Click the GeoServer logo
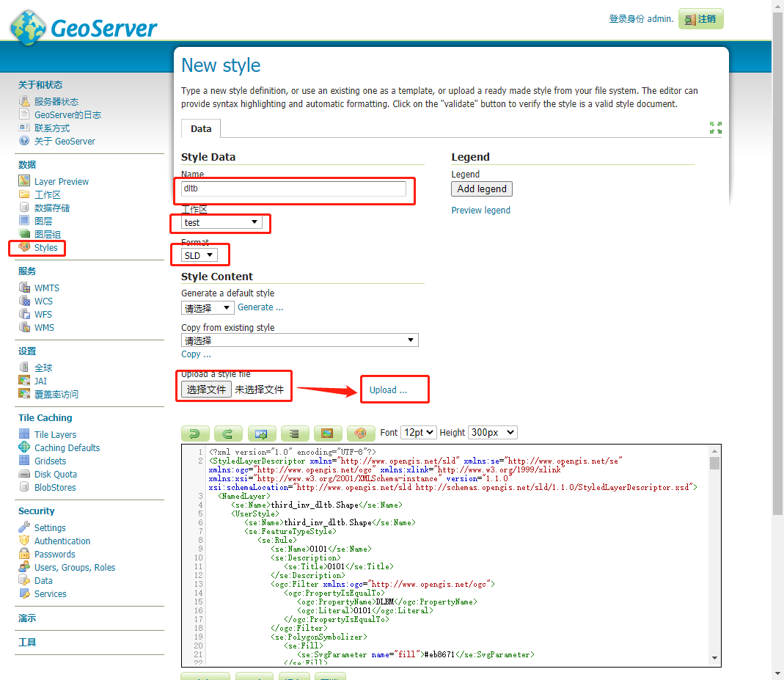 click(84, 28)
